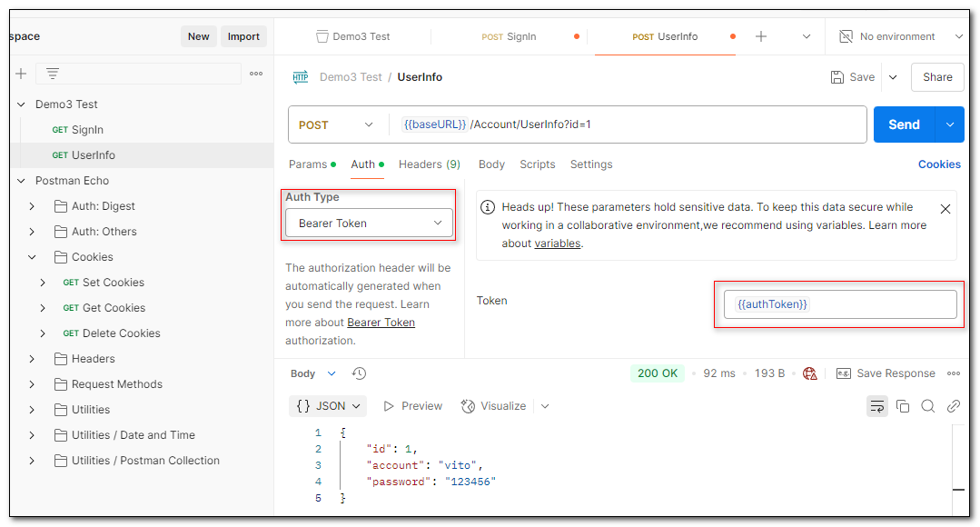Click the link icon in response toolbar

953,406
